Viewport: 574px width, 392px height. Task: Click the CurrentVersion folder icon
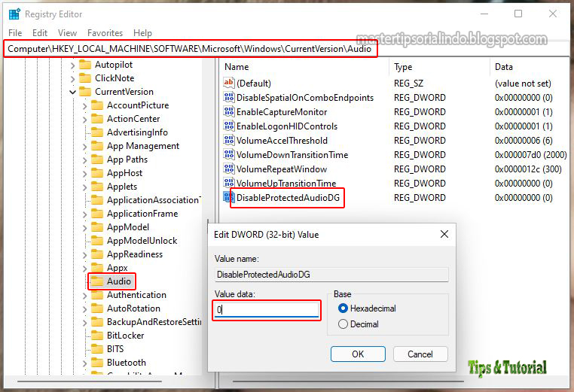85,92
